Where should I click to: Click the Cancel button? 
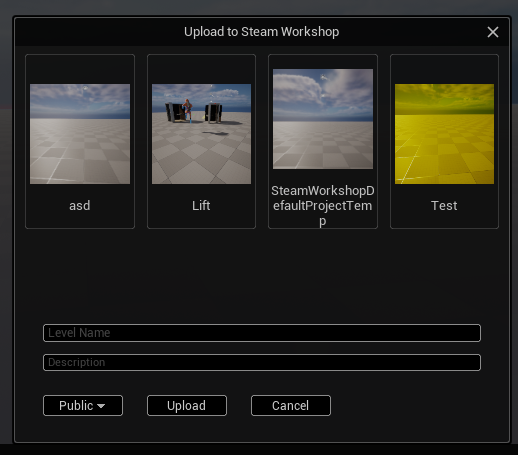pyautogui.click(x=291, y=405)
